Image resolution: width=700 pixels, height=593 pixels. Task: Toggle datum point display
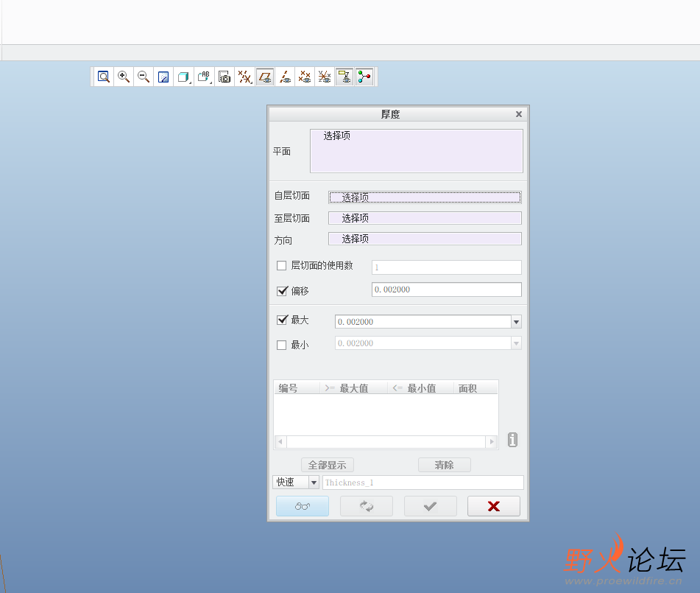click(x=305, y=77)
